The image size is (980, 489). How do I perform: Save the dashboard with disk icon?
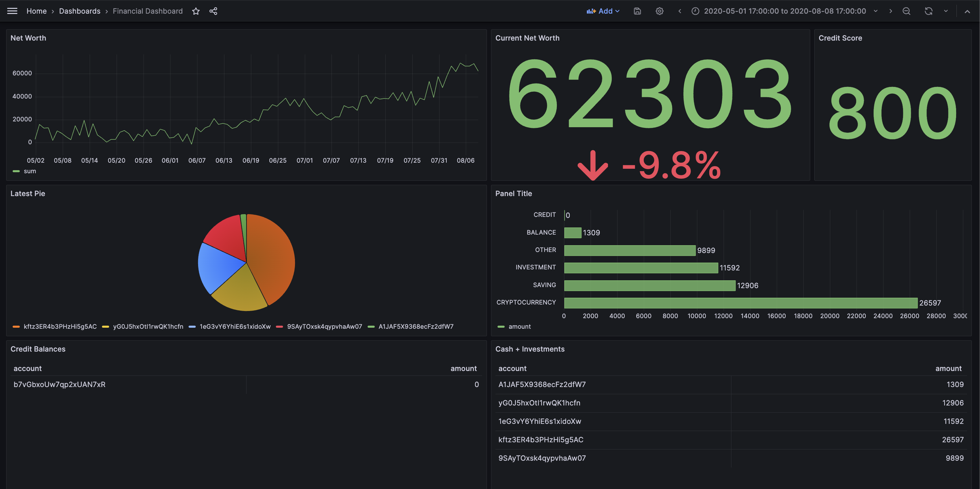click(x=637, y=11)
